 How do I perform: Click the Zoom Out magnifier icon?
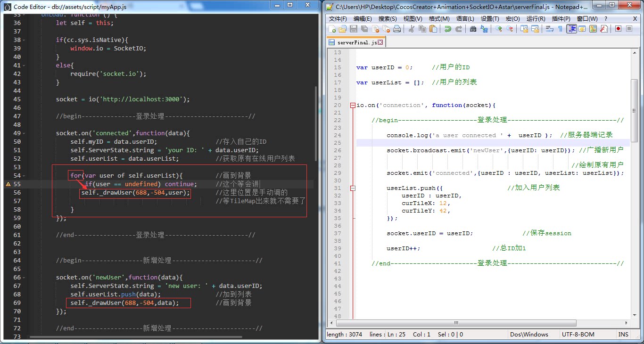pos(509,29)
